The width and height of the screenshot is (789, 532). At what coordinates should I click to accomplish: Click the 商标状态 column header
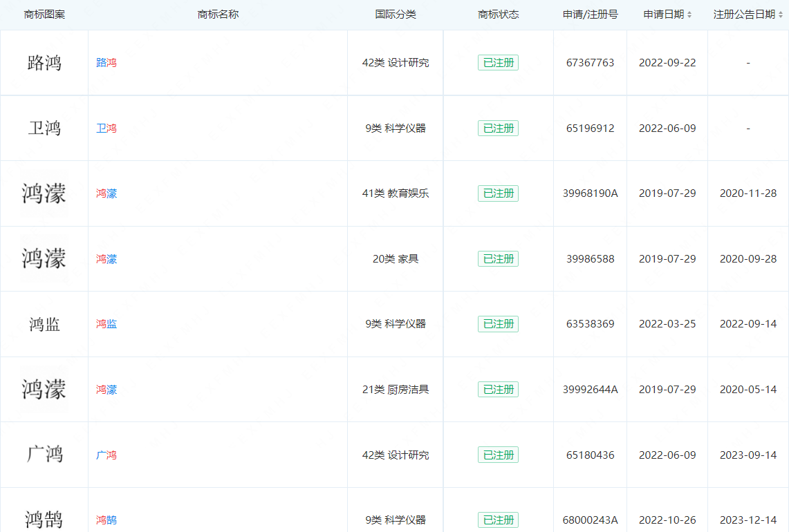(498, 15)
